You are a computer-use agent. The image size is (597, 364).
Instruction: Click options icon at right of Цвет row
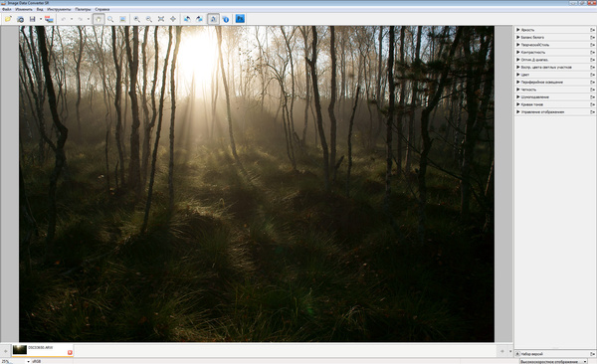(x=592, y=75)
